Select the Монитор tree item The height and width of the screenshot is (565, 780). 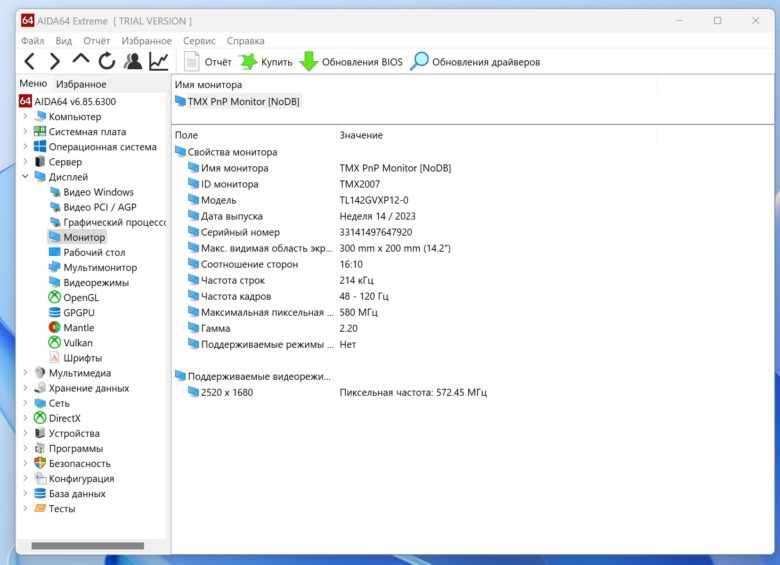point(77,237)
